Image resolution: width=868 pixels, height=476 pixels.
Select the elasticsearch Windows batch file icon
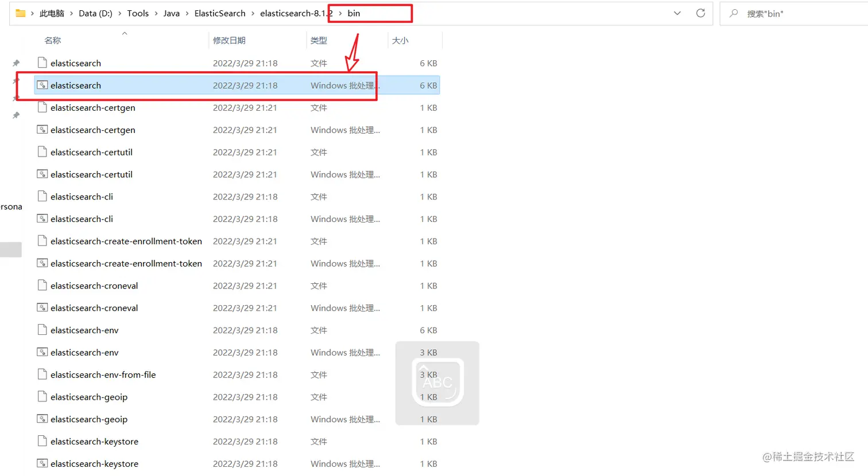(42, 85)
